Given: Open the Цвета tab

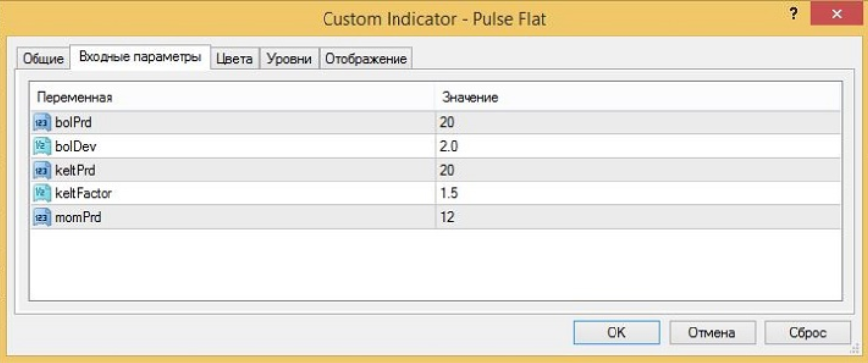Looking at the screenshot, I should 234,59.
